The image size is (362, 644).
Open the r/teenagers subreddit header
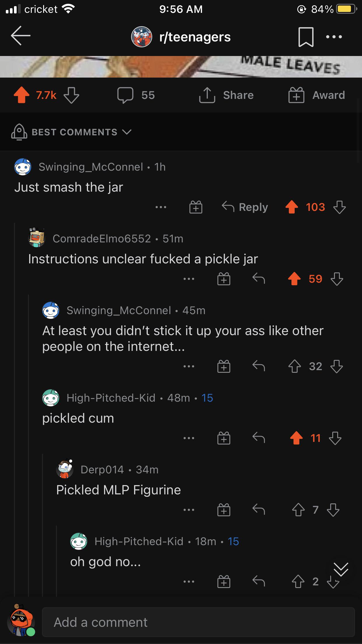point(181,37)
